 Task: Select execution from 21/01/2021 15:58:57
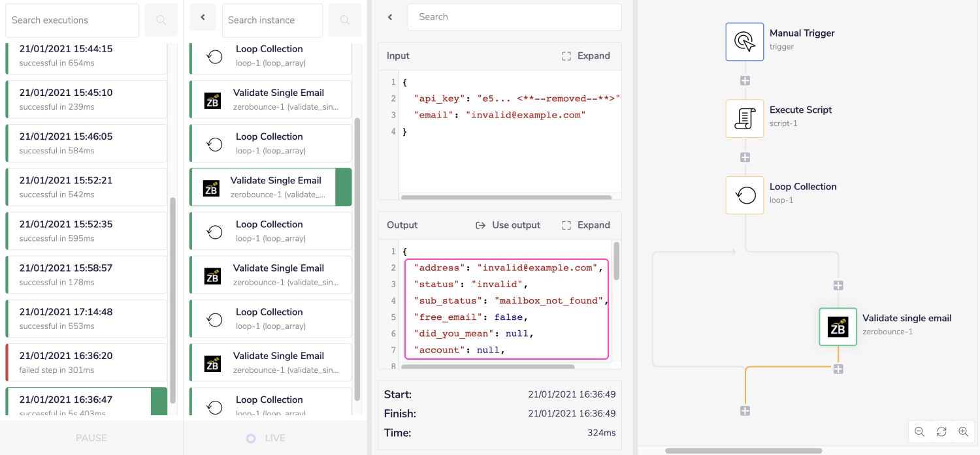pyautogui.click(x=86, y=275)
